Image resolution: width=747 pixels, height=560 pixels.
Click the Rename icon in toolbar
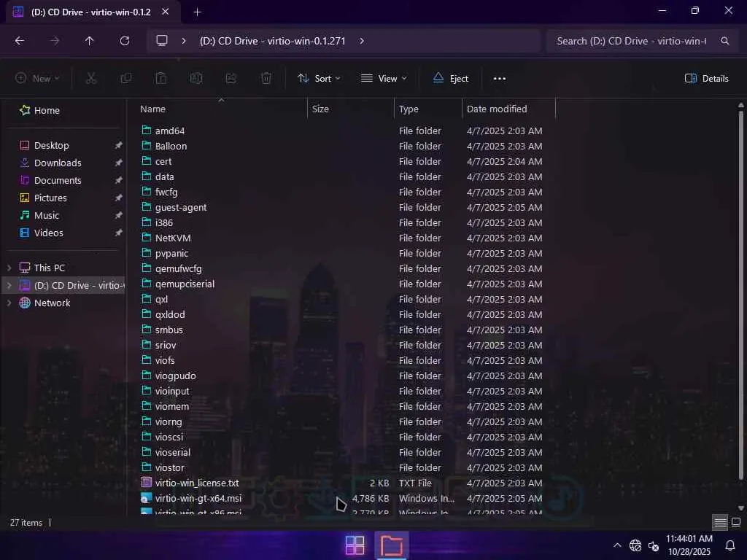pyautogui.click(x=196, y=78)
